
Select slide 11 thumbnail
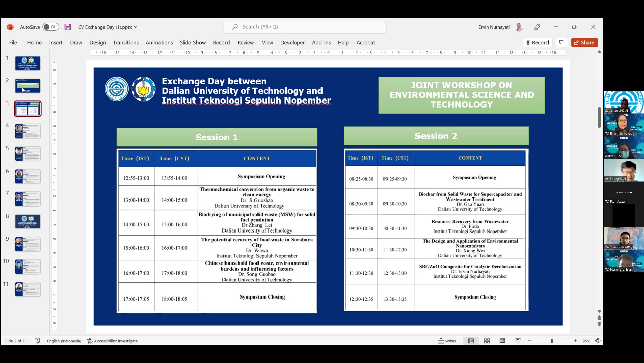(27, 289)
